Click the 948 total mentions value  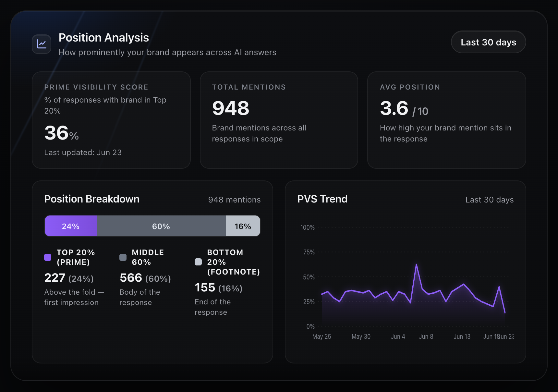pyautogui.click(x=231, y=108)
